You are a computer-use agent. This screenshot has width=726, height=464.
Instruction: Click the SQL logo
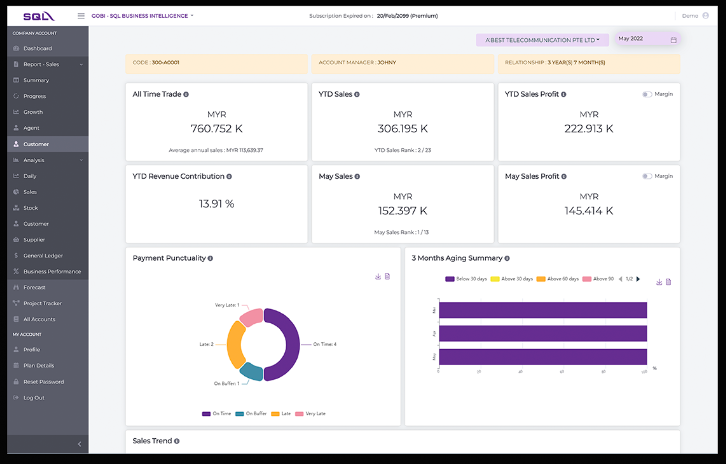point(39,16)
